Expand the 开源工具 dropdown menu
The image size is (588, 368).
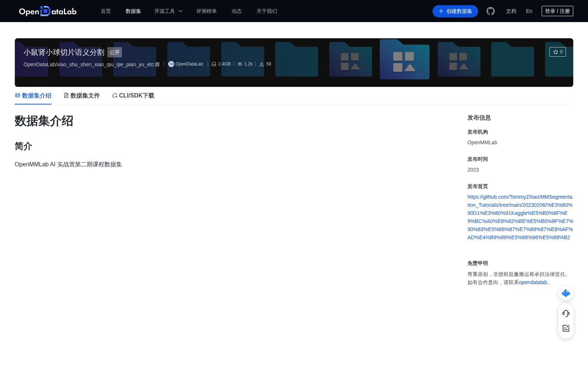click(x=168, y=11)
